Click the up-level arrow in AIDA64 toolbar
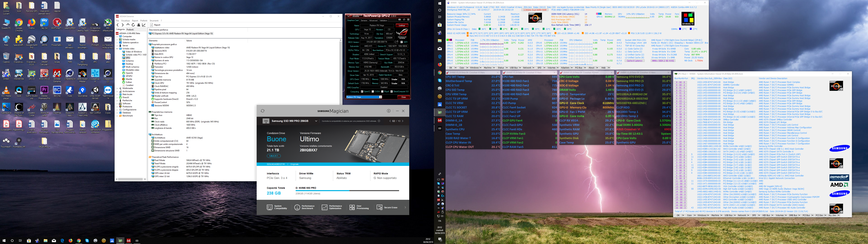 click(128, 25)
